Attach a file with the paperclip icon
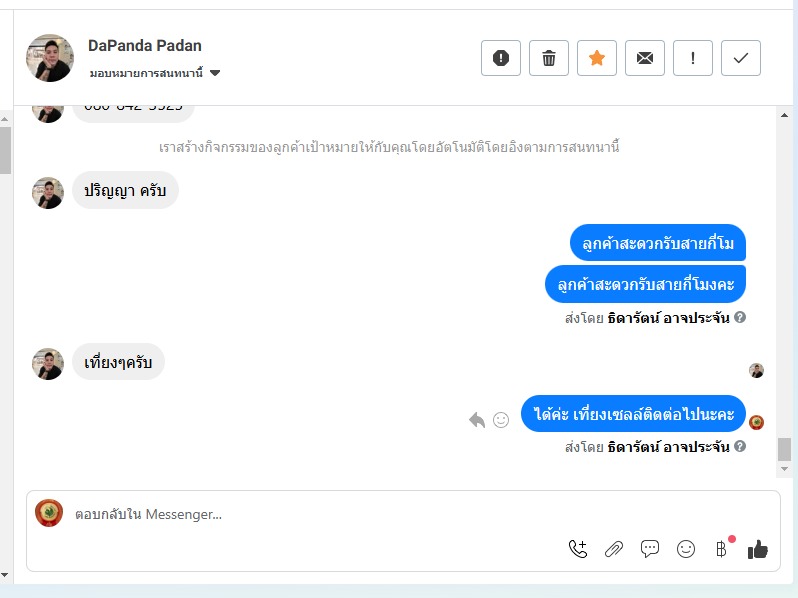The height and width of the screenshot is (598, 798). click(x=614, y=549)
